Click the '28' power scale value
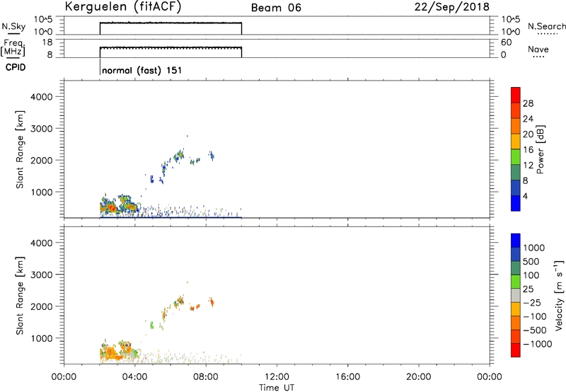 (528, 103)
